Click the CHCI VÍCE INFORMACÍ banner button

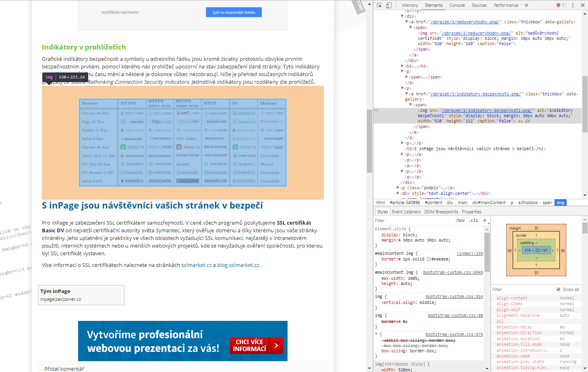(257, 345)
